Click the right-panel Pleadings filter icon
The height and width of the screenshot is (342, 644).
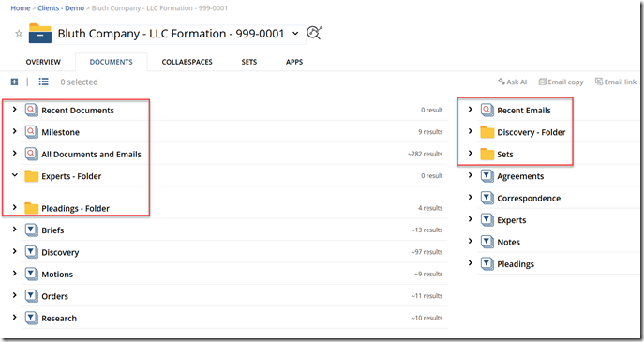(x=487, y=264)
